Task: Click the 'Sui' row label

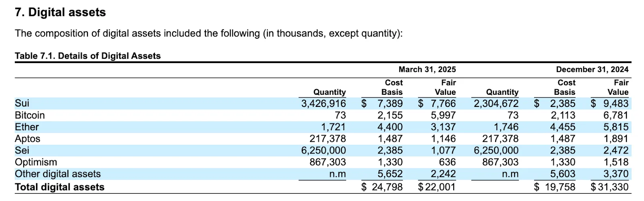Action: (x=22, y=103)
